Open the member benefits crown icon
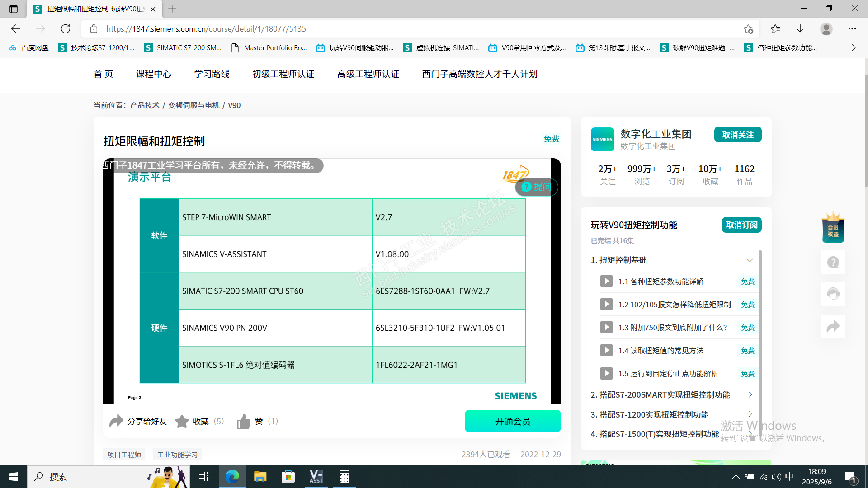This screenshot has width=868, height=488. coord(833,228)
